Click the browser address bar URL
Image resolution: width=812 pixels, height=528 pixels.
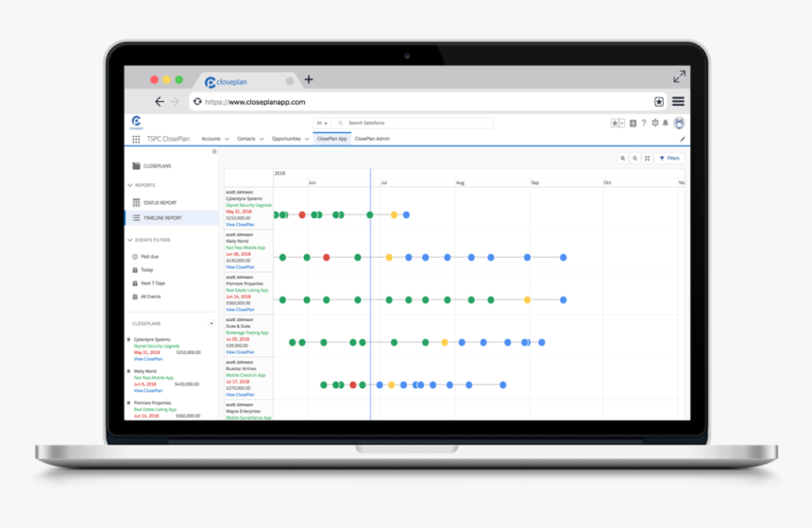255,102
